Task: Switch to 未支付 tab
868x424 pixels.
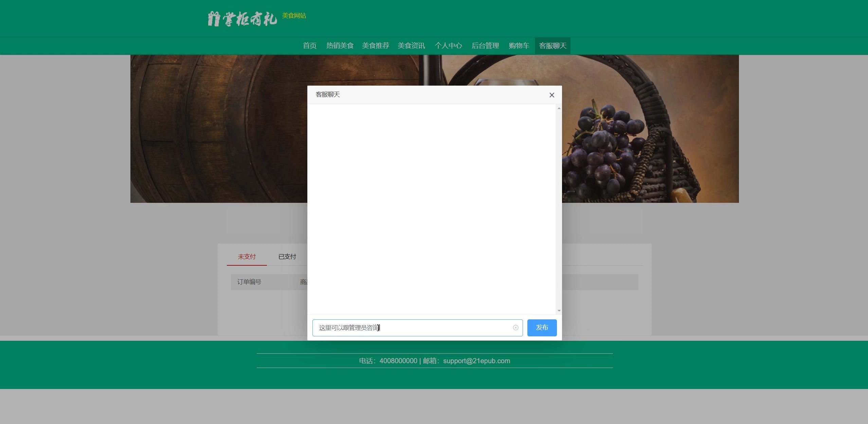Action: tap(247, 257)
